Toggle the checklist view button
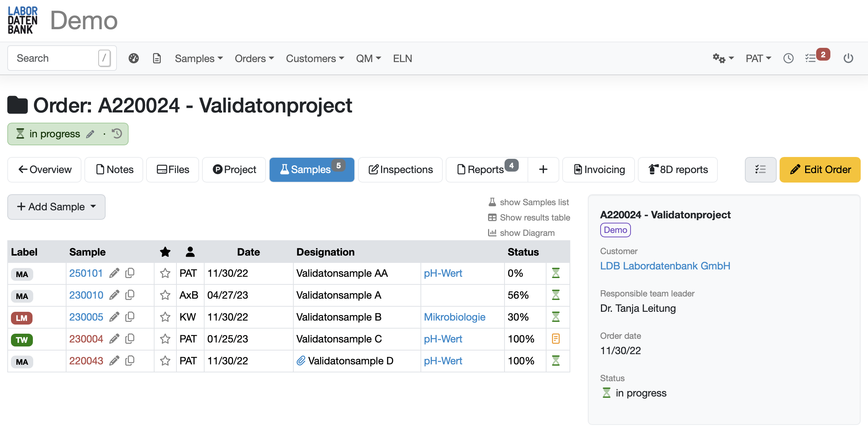 pyautogui.click(x=760, y=169)
